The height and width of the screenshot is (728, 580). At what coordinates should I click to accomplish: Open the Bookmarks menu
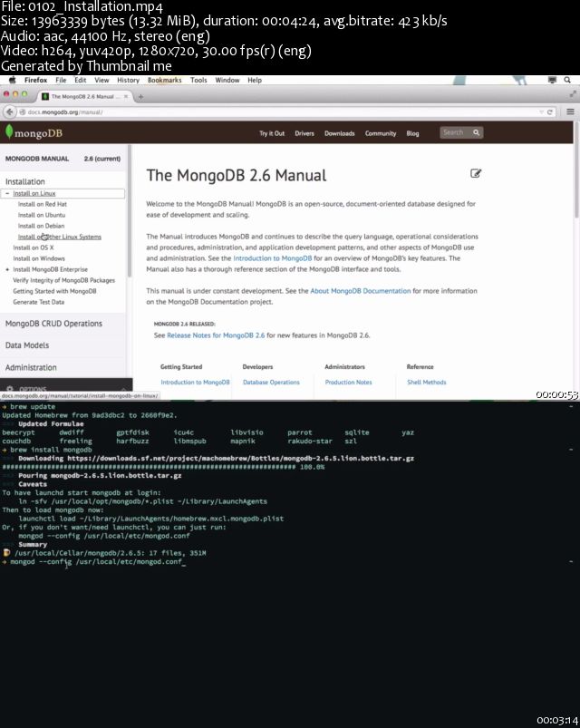(x=165, y=80)
